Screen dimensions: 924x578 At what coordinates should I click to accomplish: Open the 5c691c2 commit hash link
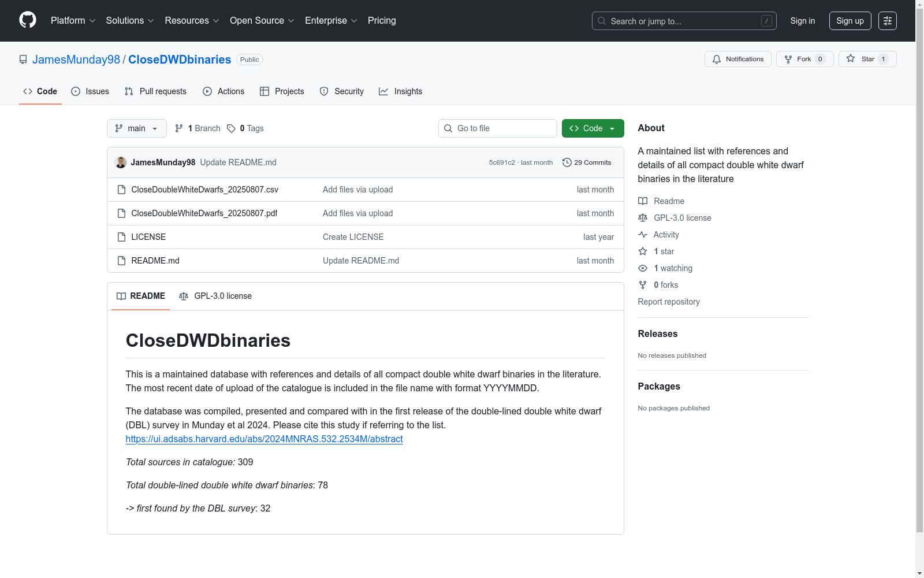click(x=502, y=162)
